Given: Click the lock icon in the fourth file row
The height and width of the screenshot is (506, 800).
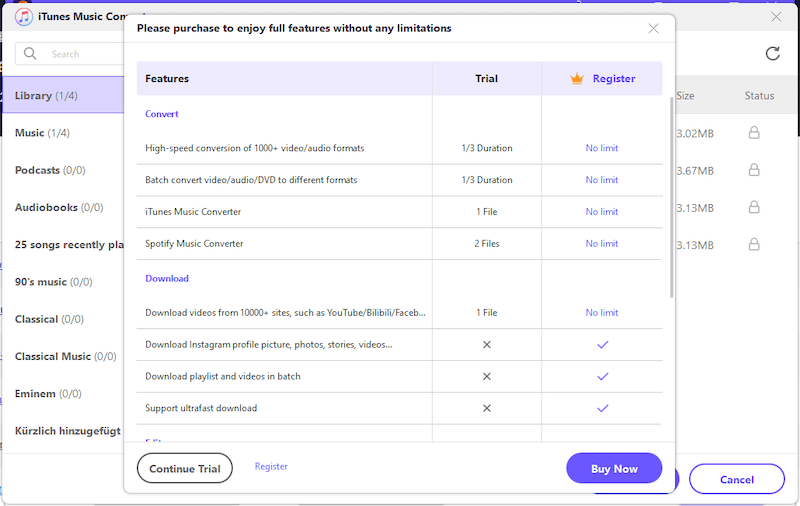Looking at the screenshot, I should pyautogui.click(x=754, y=244).
